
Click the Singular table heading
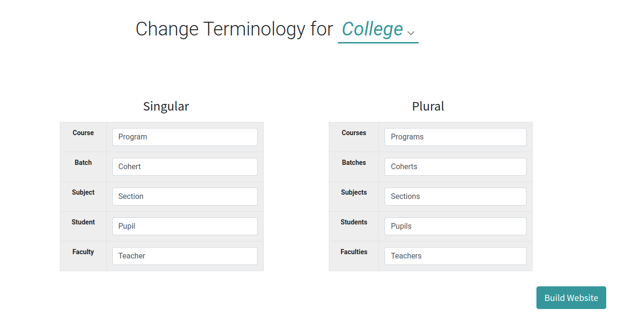click(166, 106)
